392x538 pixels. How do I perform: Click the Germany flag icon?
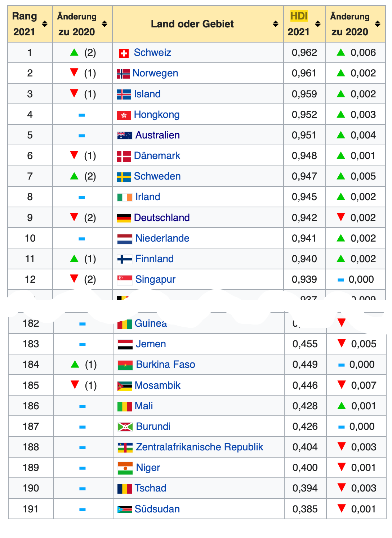coord(124,218)
